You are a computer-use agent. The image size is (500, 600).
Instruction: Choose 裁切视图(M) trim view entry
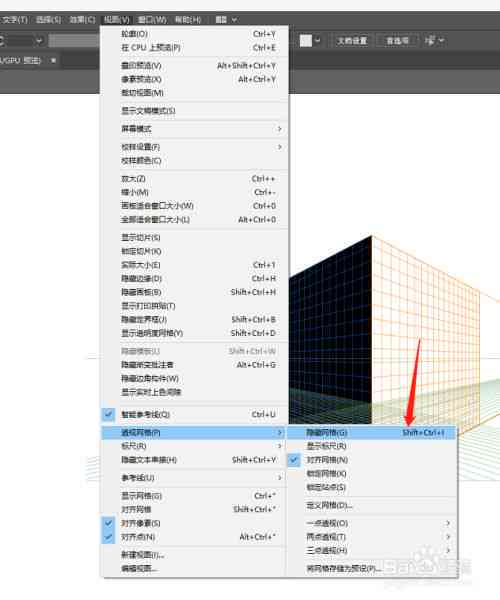click(194, 93)
